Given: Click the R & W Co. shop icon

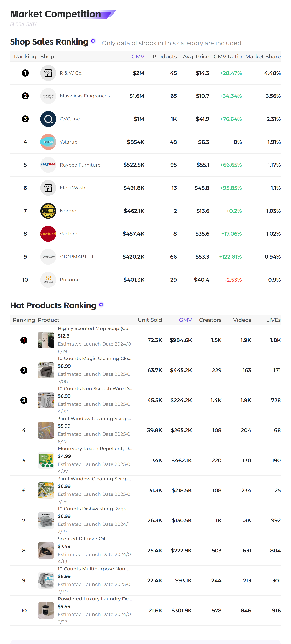Looking at the screenshot, I should pyautogui.click(x=48, y=73).
